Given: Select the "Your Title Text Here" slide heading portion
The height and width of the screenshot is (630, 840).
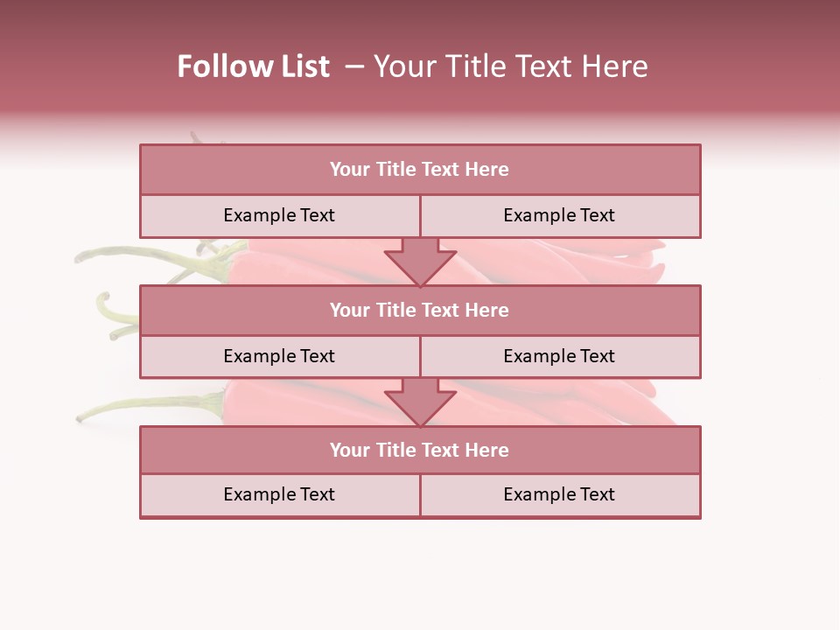Looking at the screenshot, I should [510, 66].
